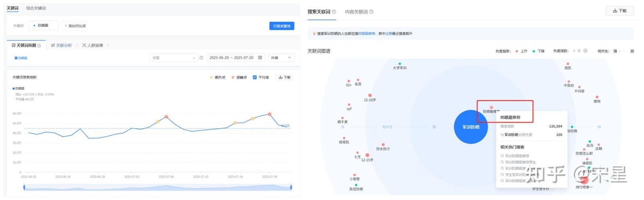The width and height of the screenshot is (644, 200).
Task: Click the 军训防晒 center bubble
Action: pyautogui.click(x=471, y=127)
